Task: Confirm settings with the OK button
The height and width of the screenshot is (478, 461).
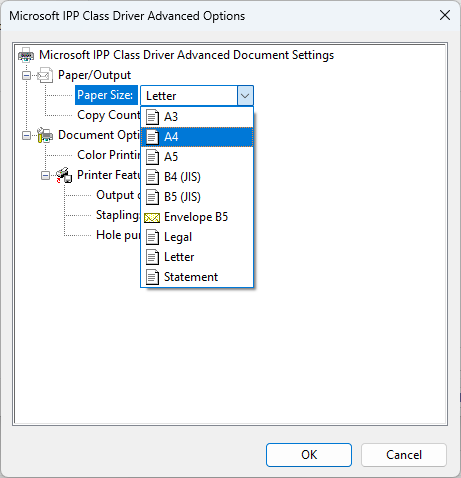Action: click(309, 455)
